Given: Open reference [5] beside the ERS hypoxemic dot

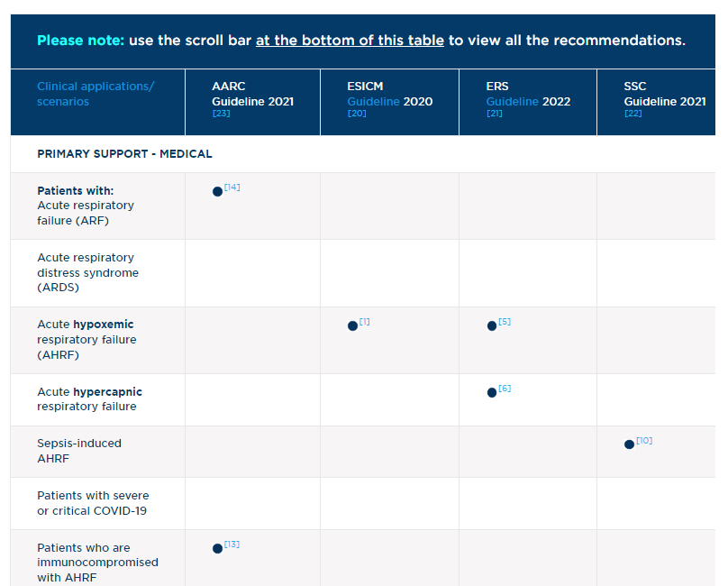Looking at the screenshot, I should click(505, 322).
